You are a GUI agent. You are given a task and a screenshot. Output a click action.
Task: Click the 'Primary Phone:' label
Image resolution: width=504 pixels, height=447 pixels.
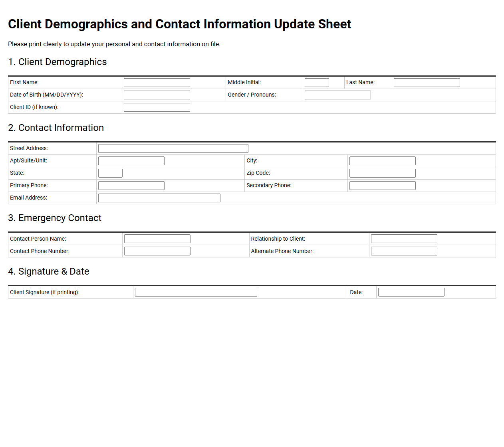(29, 185)
